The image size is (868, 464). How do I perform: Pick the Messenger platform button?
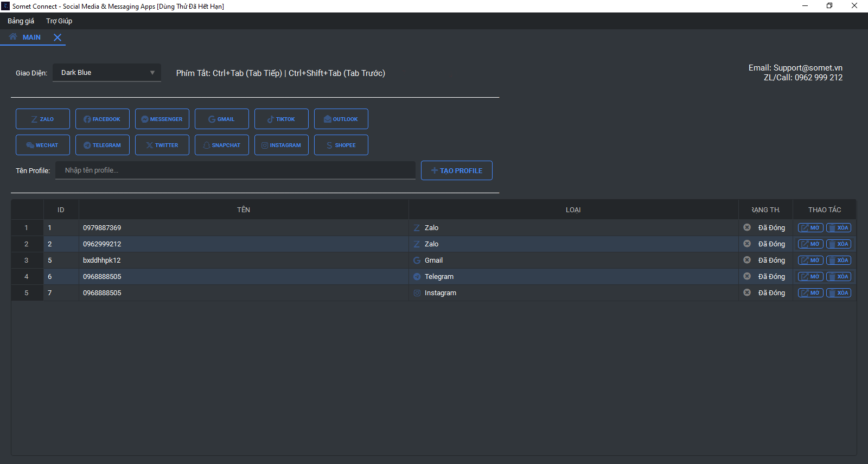coord(162,119)
